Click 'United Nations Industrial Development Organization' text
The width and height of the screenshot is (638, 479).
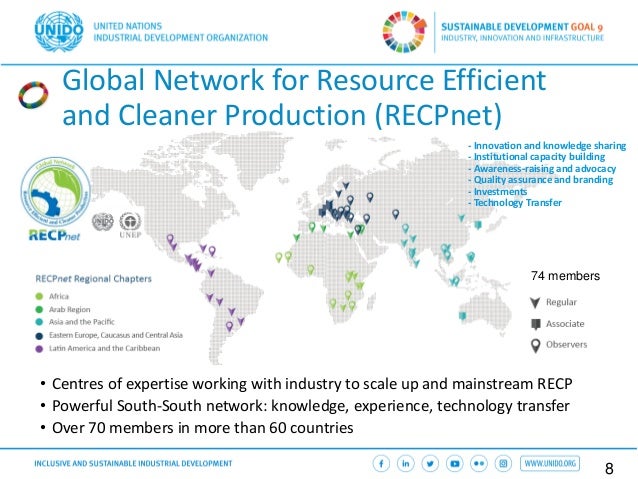pos(181,32)
